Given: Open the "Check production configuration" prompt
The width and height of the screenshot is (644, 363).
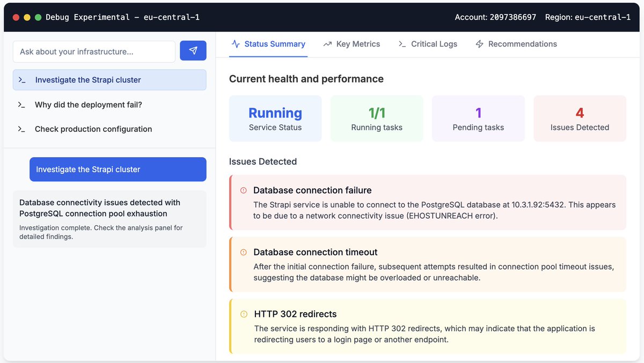Looking at the screenshot, I should coord(93,129).
